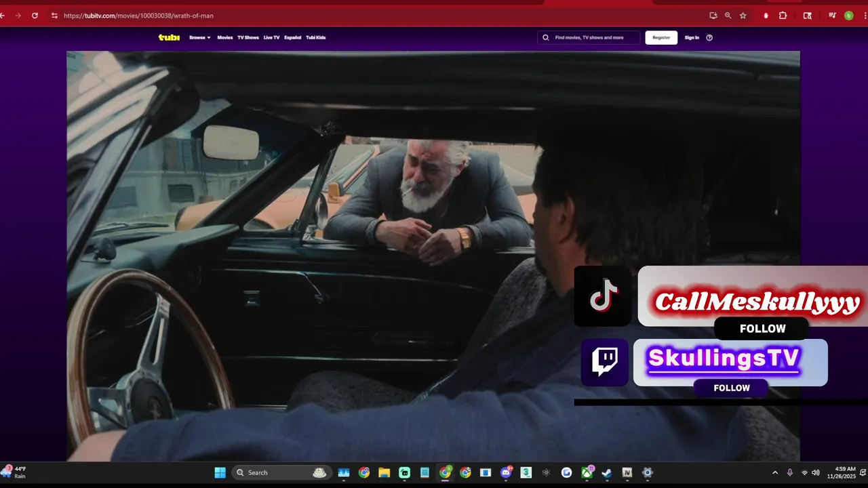Click the SkullingsTV banner text
The width and height of the screenshot is (868, 488).
[x=724, y=358]
